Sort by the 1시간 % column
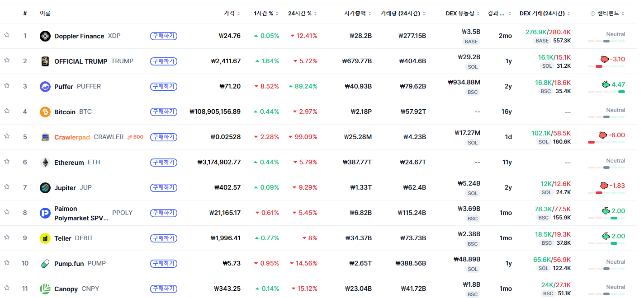 click(266, 14)
